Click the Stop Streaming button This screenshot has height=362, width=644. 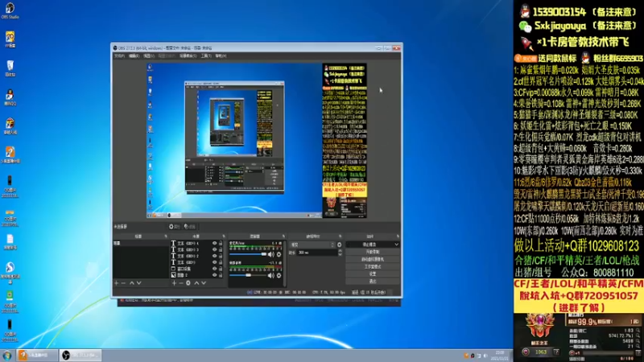369,245
